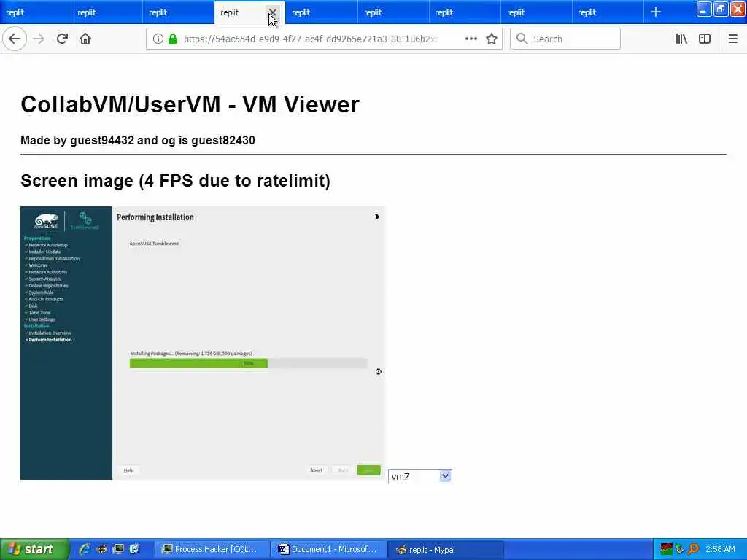
Task: Click the small round icon beside the progress bar
Action: point(379,371)
